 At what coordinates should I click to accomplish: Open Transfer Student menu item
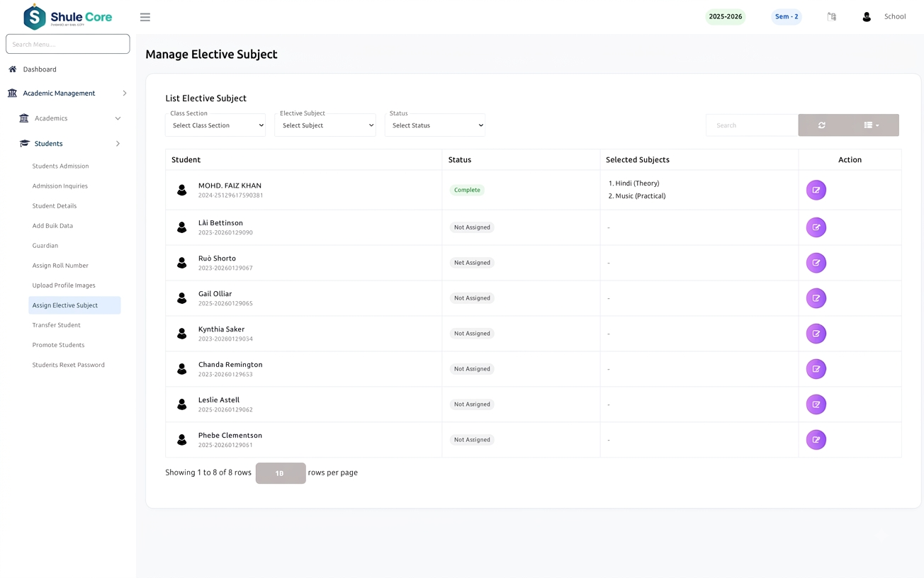(x=57, y=325)
